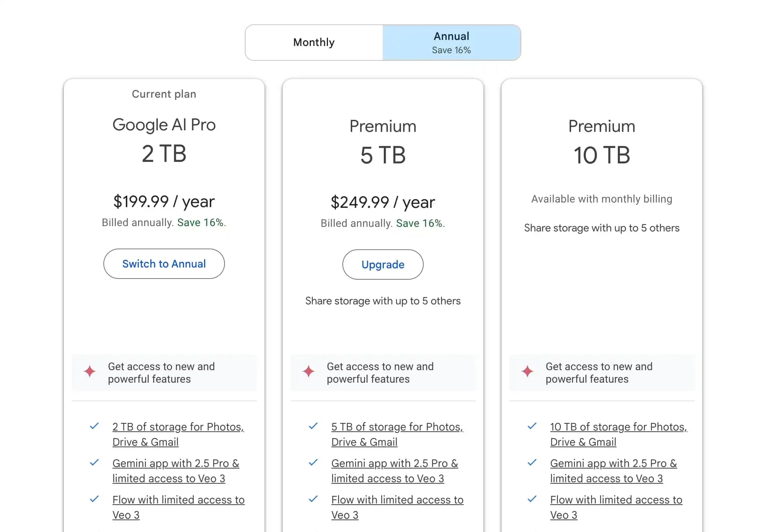Open the "10 TB of storage for Photos" link
Image resolution: width=760 pixels, height=532 pixels.
click(618, 434)
